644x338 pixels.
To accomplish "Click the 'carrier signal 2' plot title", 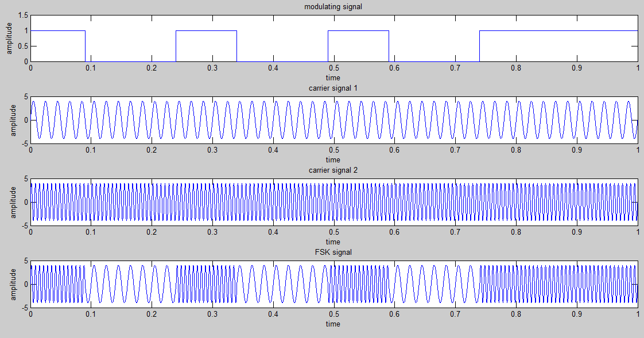I will click(x=333, y=170).
